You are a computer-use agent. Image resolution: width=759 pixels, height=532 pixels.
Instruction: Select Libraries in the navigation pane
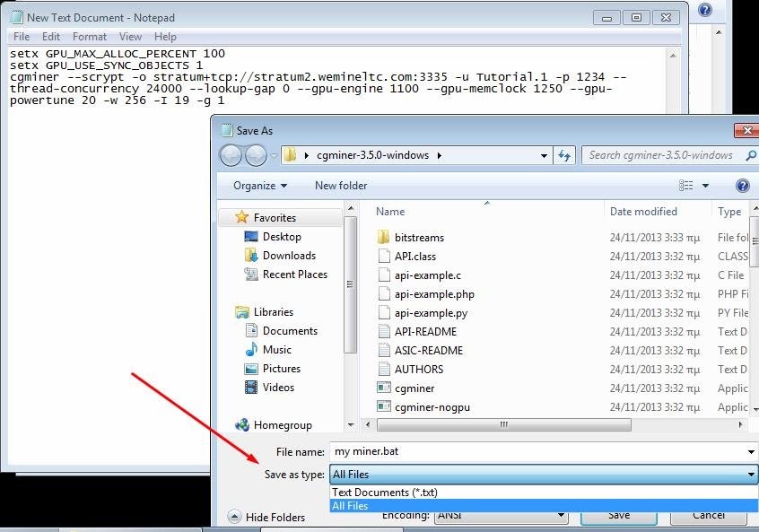[274, 312]
